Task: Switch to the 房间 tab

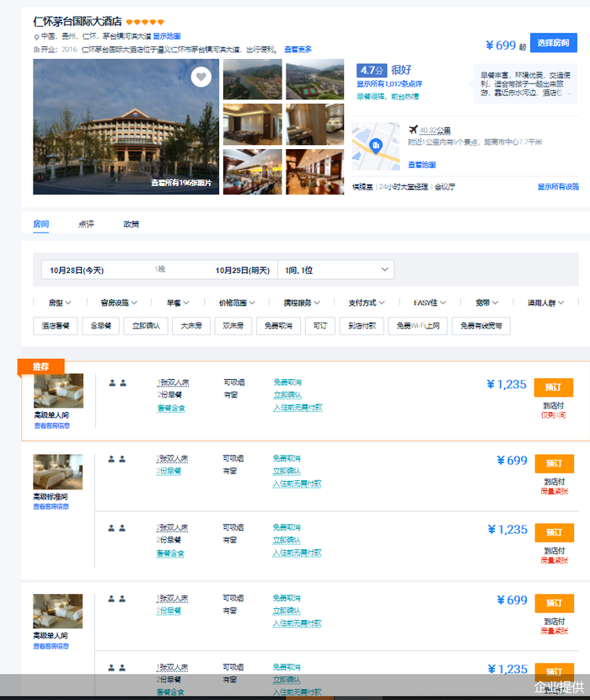Action: (x=41, y=224)
